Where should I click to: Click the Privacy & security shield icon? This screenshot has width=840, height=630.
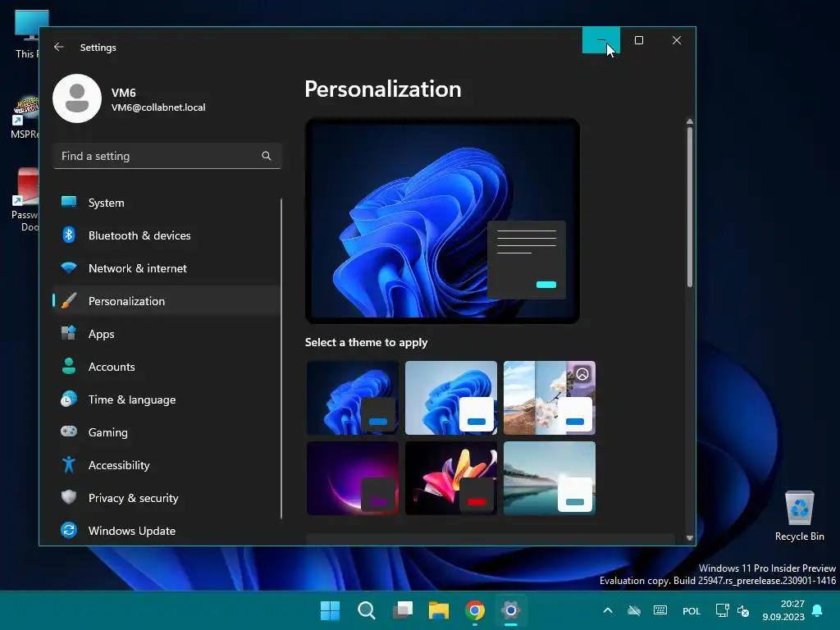[x=69, y=497]
